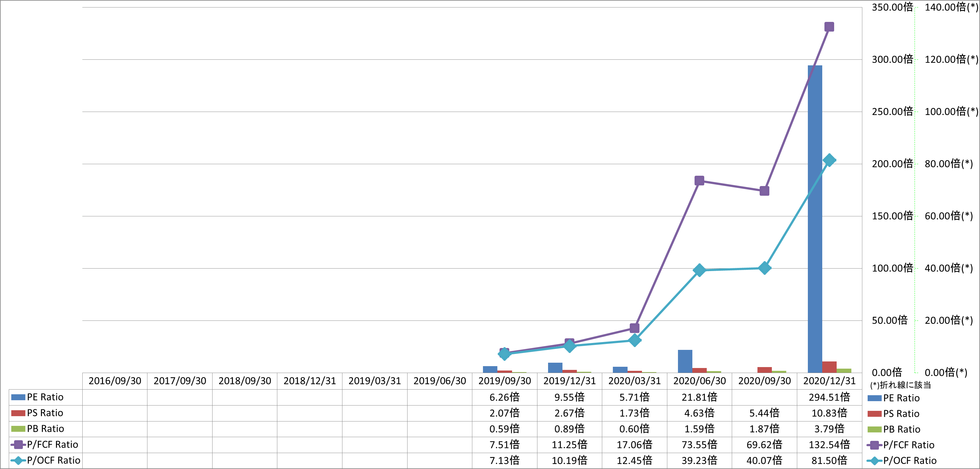980x469 pixels.
Task: Click the blue PE bar for 2020/06/30
Action: click(x=685, y=361)
